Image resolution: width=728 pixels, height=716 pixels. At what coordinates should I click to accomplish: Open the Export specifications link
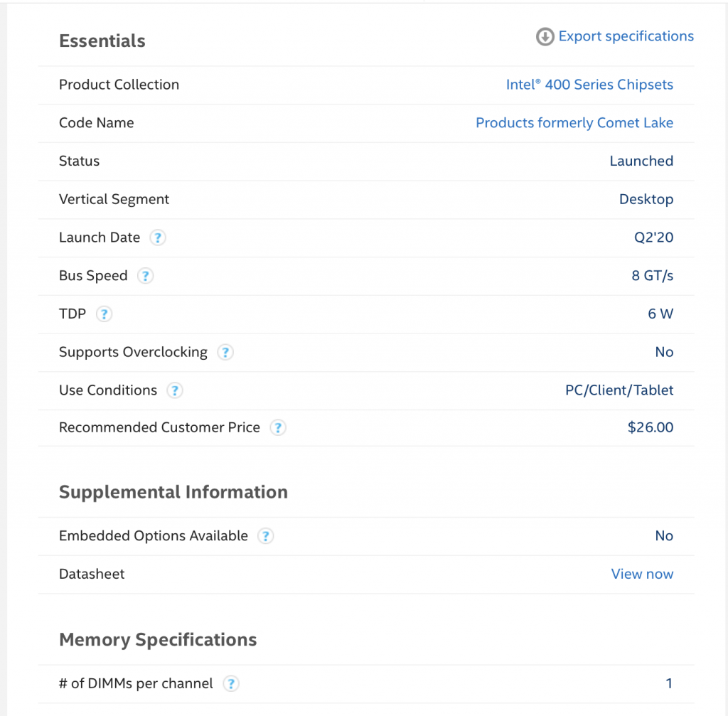[x=626, y=36]
